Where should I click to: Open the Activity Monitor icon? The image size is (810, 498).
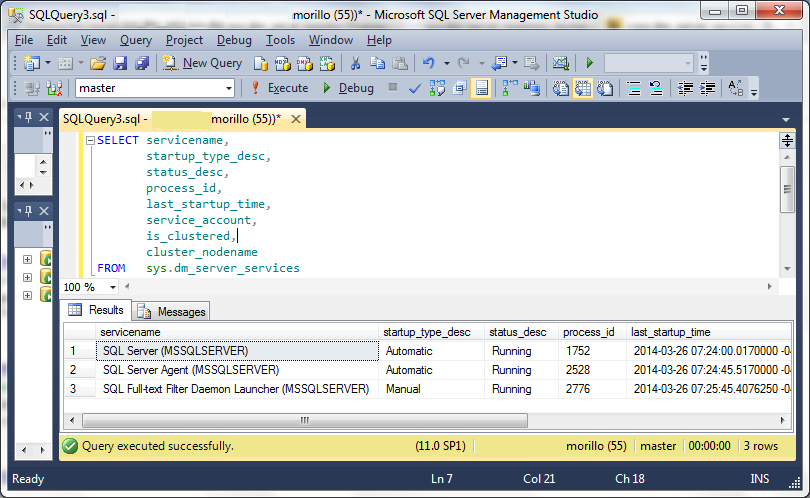[560, 63]
